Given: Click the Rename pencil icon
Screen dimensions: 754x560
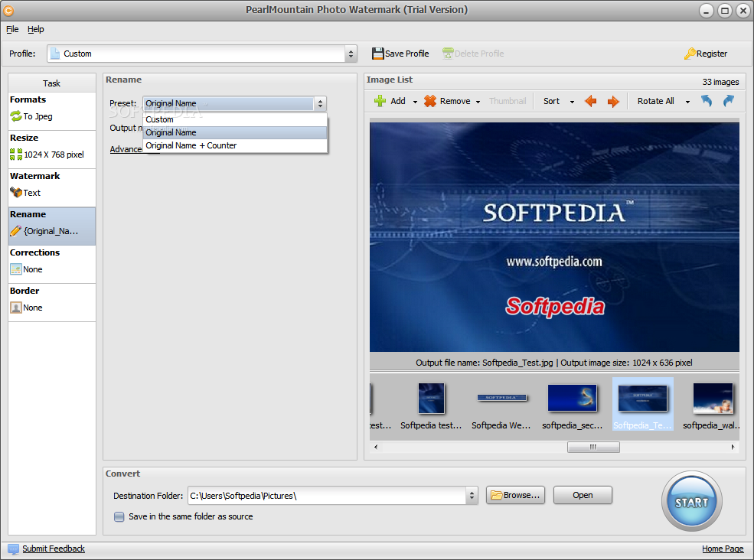Looking at the screenshot, I should point(16,231).
